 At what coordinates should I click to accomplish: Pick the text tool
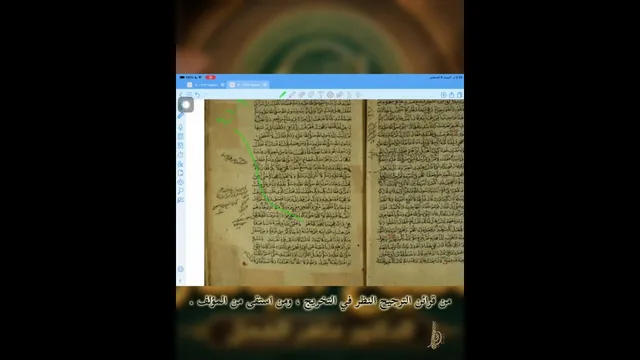[x=321, y=95]
